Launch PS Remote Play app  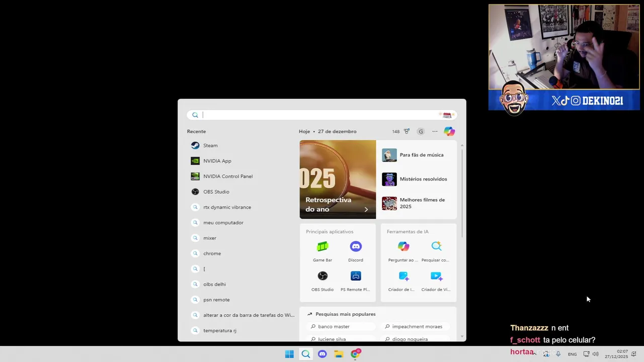[x=356, y=281]
